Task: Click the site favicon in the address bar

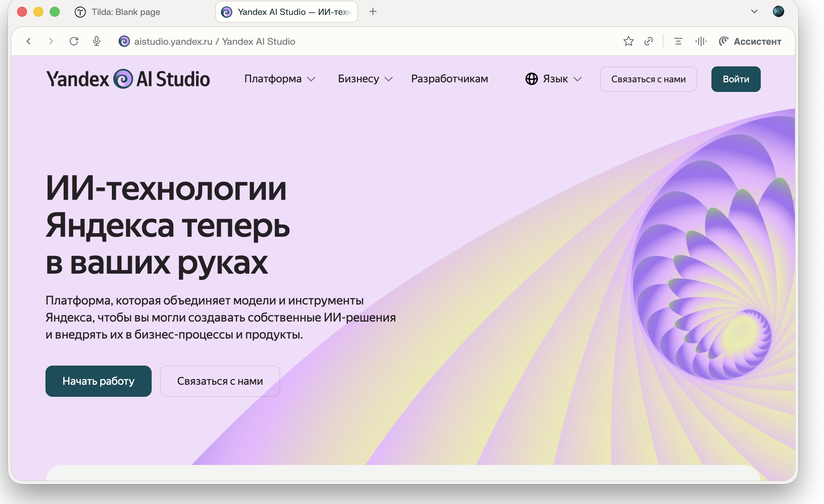Action: pos(124,42)
